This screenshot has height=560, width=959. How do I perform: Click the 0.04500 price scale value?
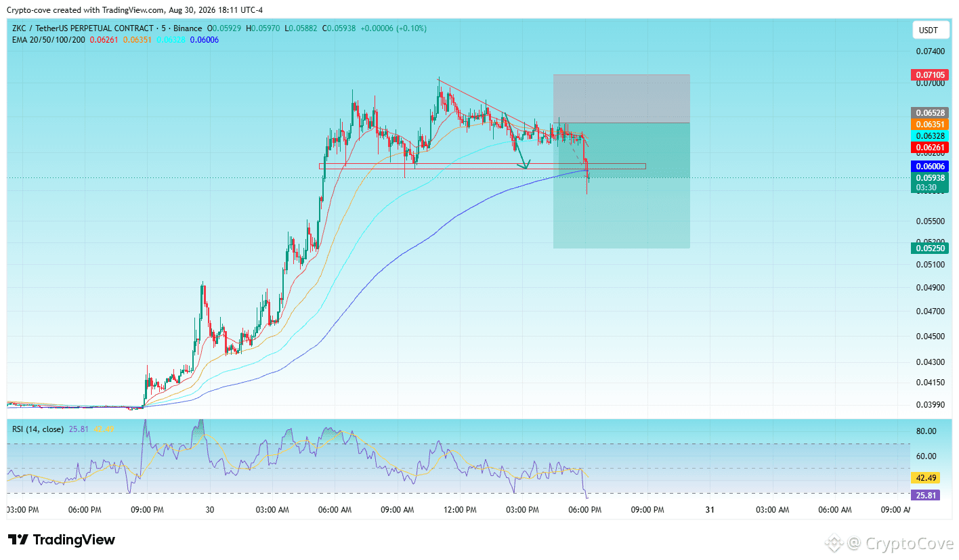[930, 337]
